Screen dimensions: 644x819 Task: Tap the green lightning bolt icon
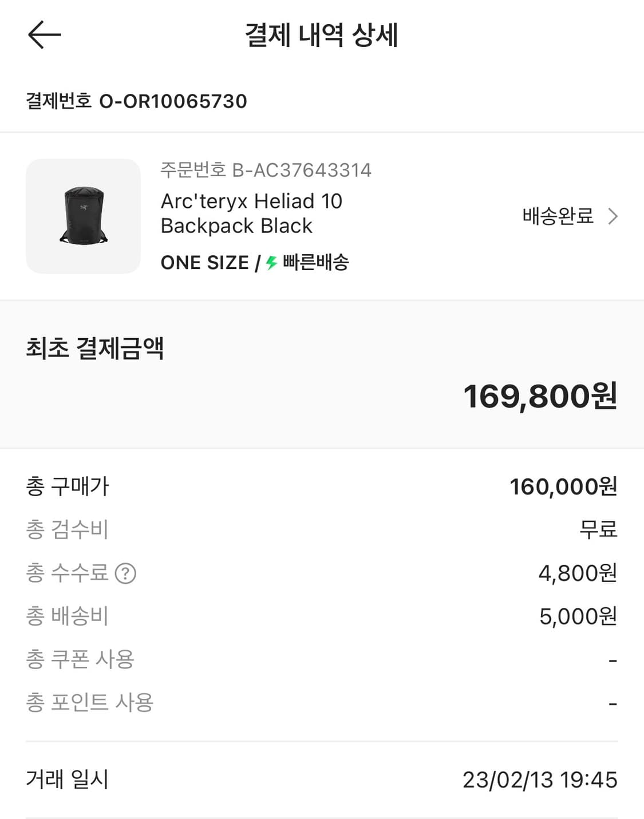271,263
